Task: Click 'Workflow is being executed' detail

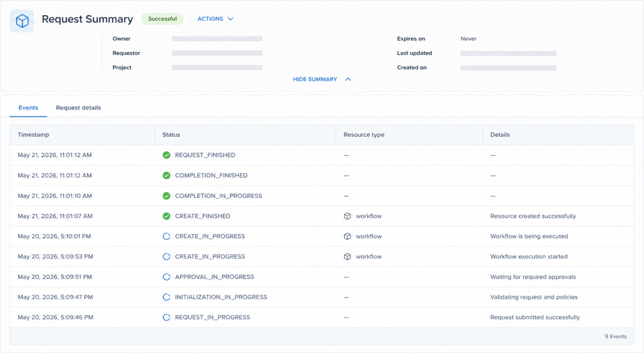Action: (529, 236)
